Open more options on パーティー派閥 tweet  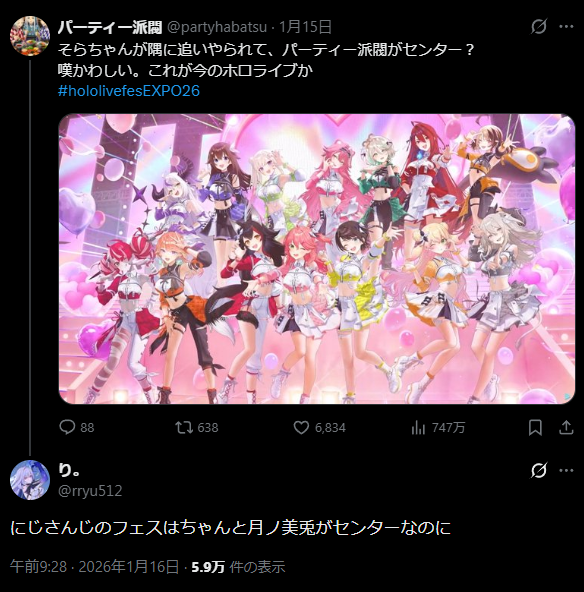pos(566,26)
